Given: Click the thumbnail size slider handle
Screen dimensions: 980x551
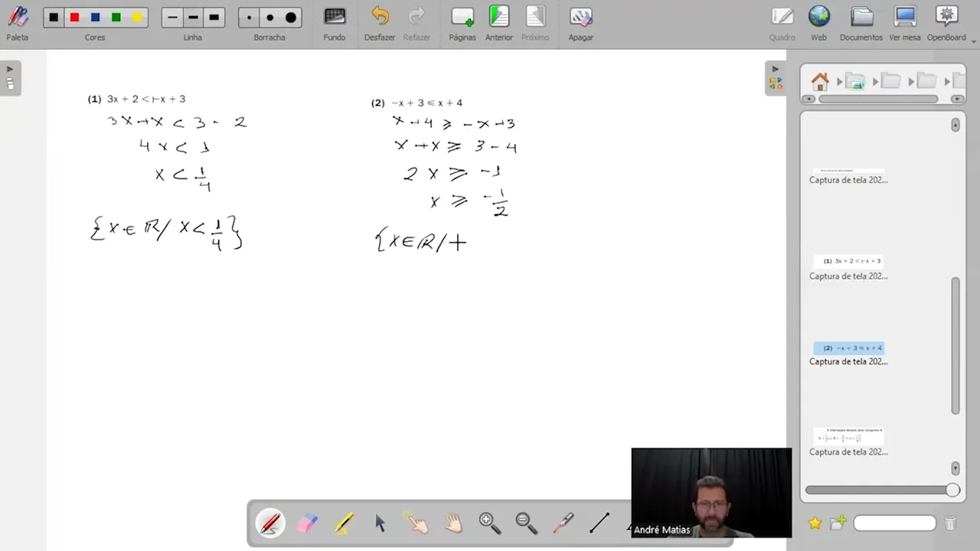Looking at the screenshot, I should click(x=952, y=490).
